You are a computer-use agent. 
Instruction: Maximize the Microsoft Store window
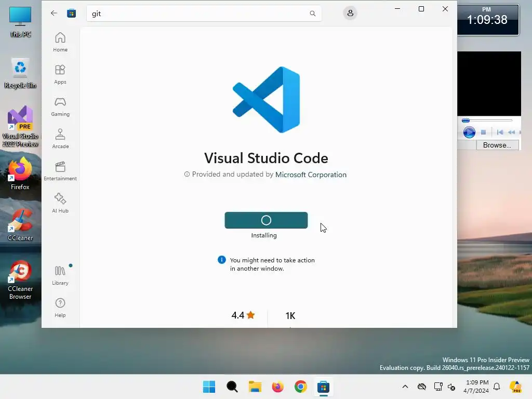click(x=421, y=9)
